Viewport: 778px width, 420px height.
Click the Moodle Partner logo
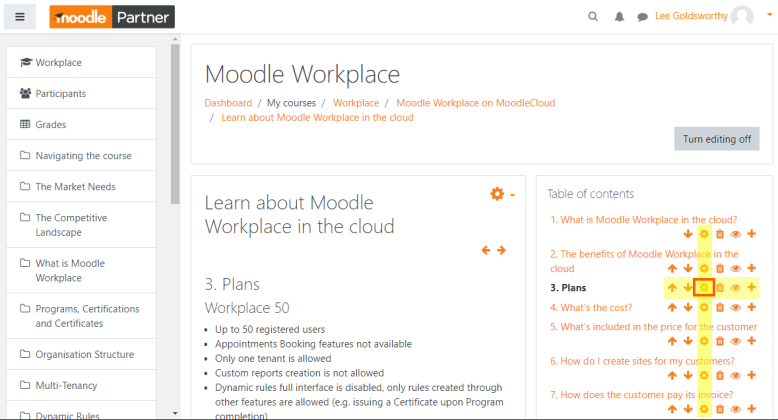click(x=112, y=17)
